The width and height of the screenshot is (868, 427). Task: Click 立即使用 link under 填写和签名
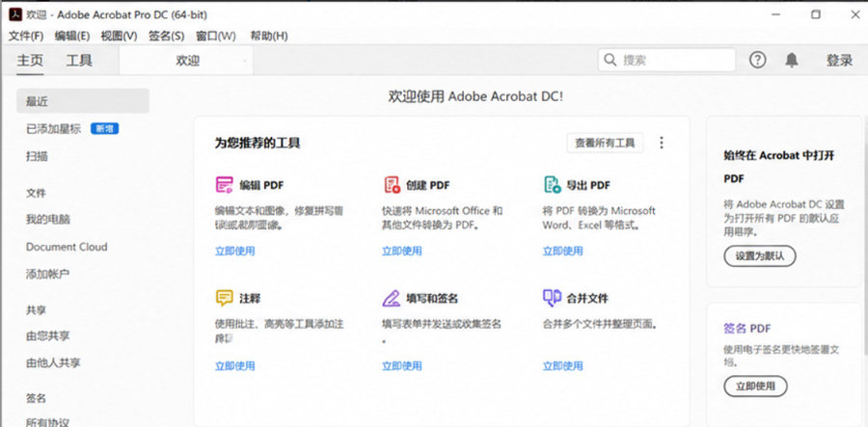(402, 365)
